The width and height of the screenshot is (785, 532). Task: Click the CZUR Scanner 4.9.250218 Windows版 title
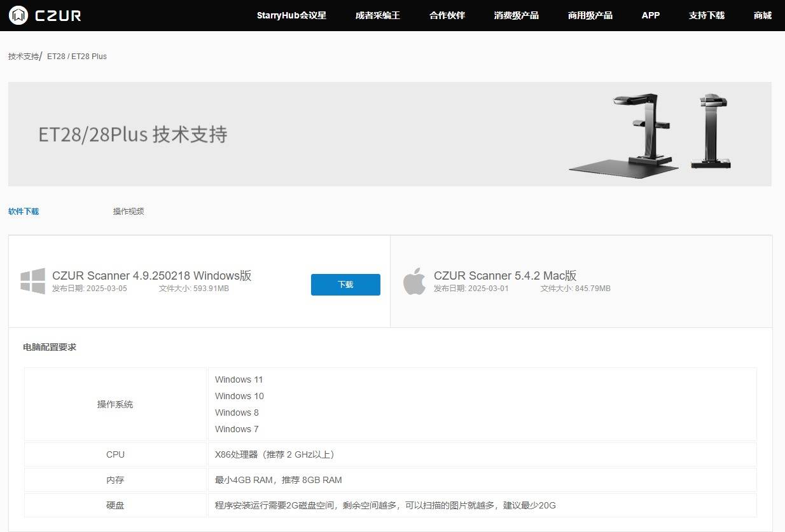[151, 275]
